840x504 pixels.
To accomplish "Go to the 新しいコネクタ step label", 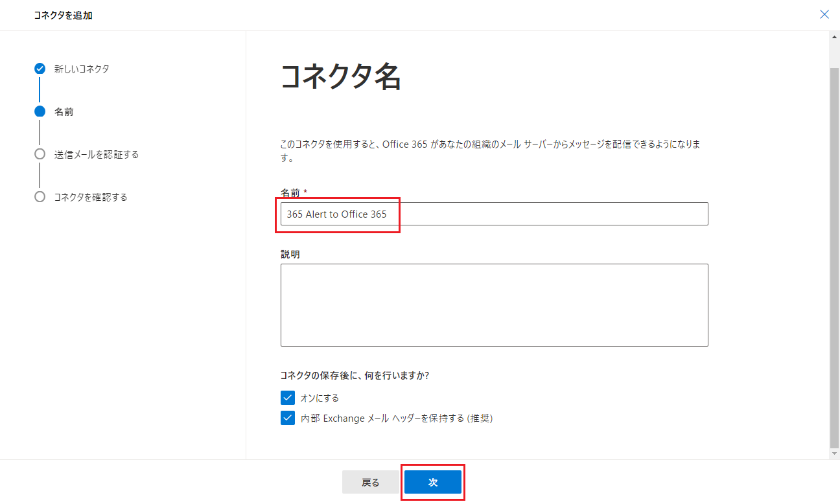I will [82, 69].
